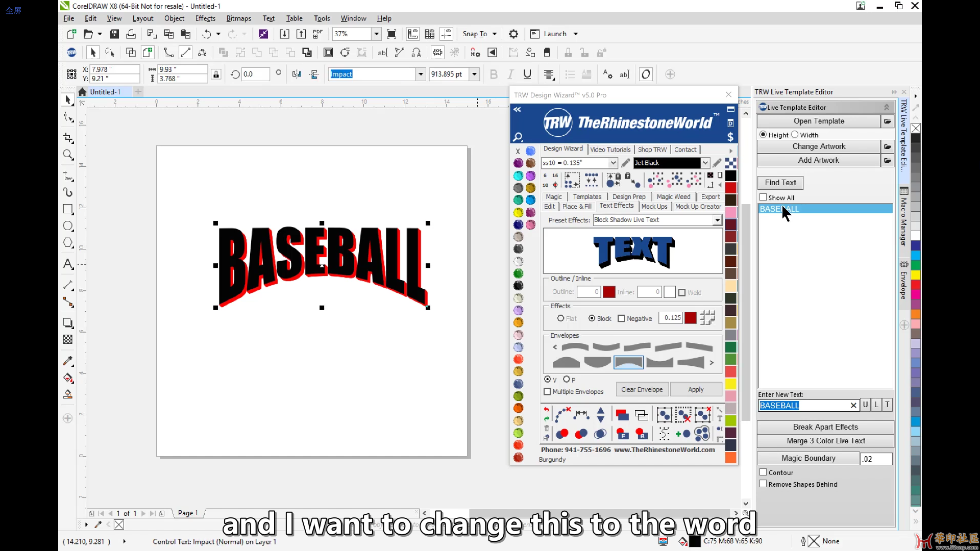Browse with Open Template folder icon
Viewport: 980px width, 551px height.
(888, 121)
